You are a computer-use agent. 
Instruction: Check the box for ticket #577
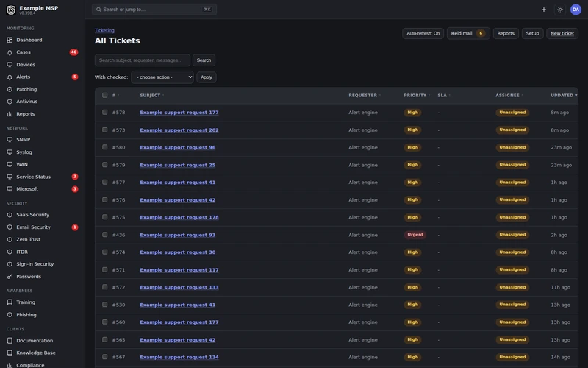[104, 182]
